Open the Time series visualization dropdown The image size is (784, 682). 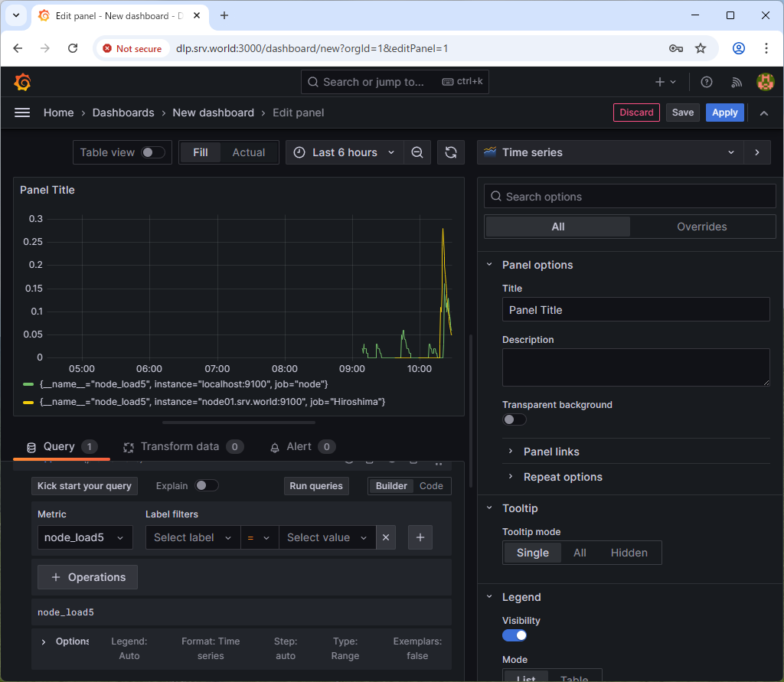coord(610,152)
